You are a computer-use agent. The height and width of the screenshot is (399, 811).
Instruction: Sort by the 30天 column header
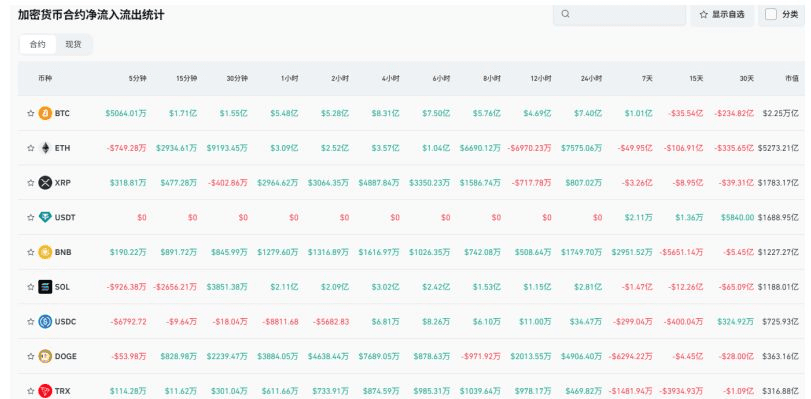tap(747, 79)
